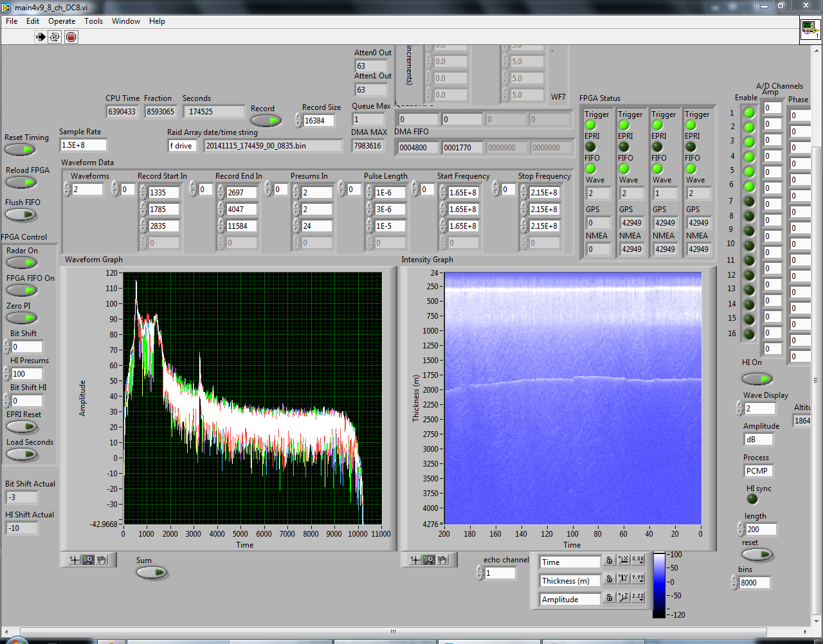Turn on the HI On switch
The width and height of the screenshot is (823, 644).
pyautogui.click(x=757, y=379)
